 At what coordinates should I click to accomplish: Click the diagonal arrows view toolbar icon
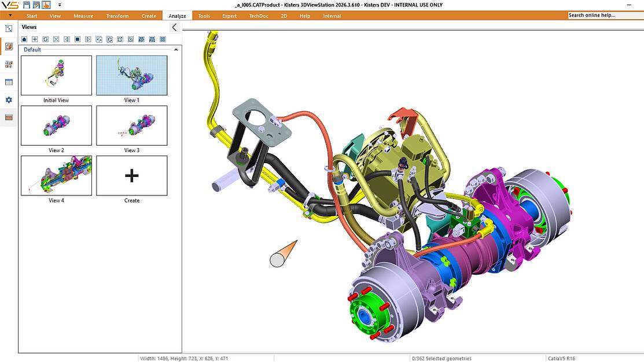[x=99, y=39]
